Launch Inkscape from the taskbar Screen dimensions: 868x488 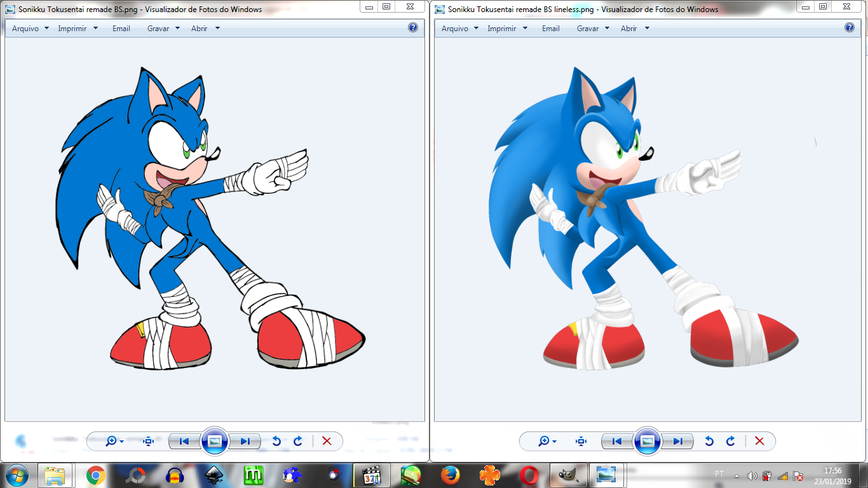coord(214,475)
